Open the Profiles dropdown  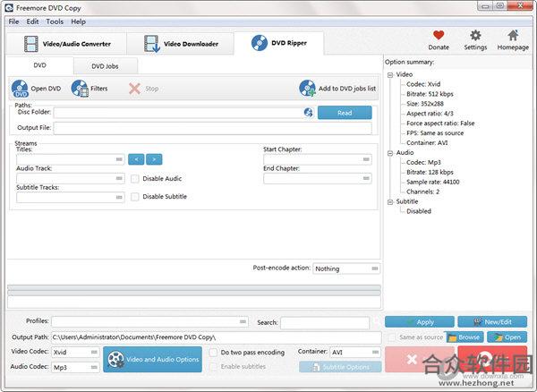(149, 321)
